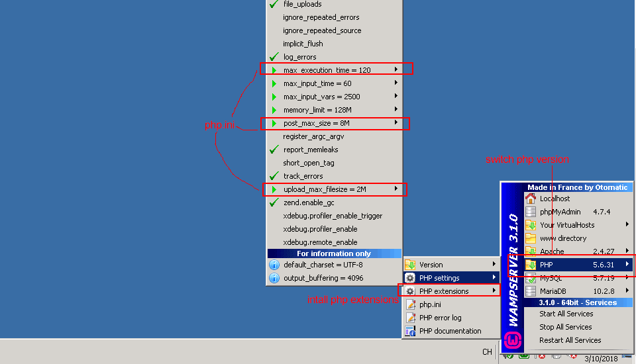The height and width of the screenshot is (364, 636).
Task: Enable register_argc_argv
Action: tap(335, 136)
